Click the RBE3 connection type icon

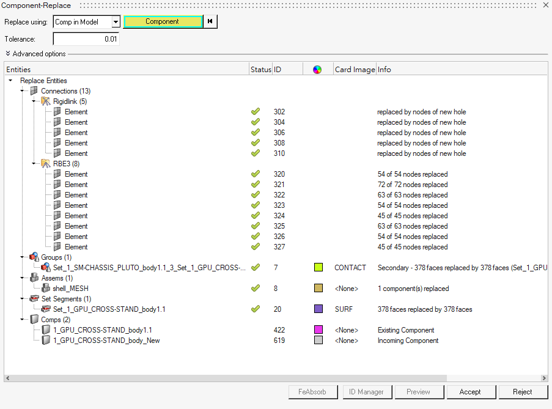coord(45,164)
